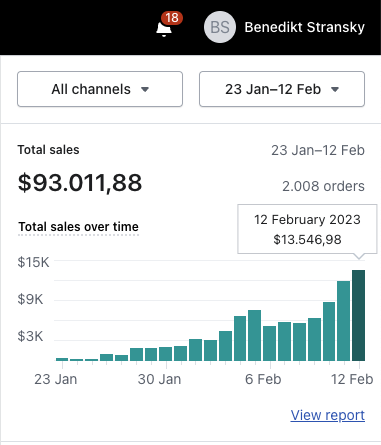This screenshot has height=445, width=381.
Task: Open Benedikt Stransky account menu
Action: [304, 27]
